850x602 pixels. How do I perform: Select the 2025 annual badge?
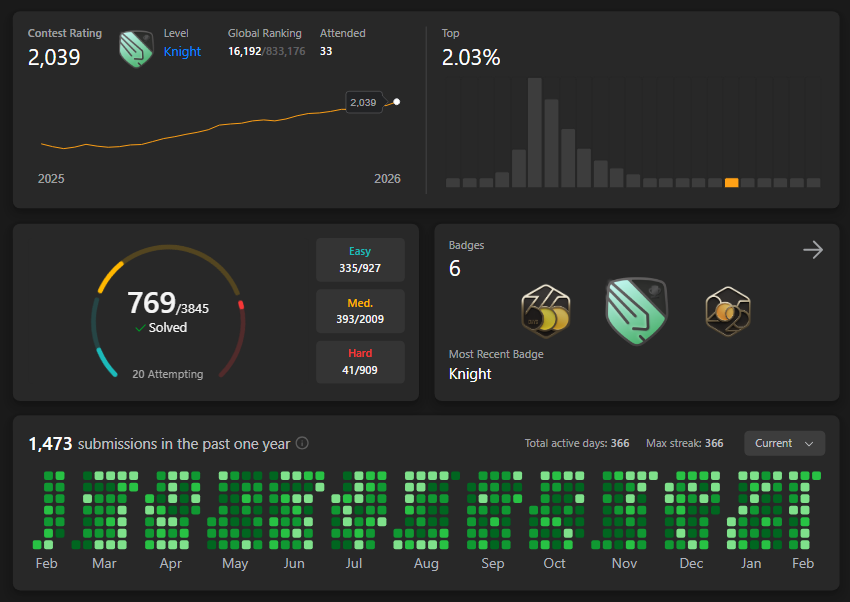tap(728, 311)
